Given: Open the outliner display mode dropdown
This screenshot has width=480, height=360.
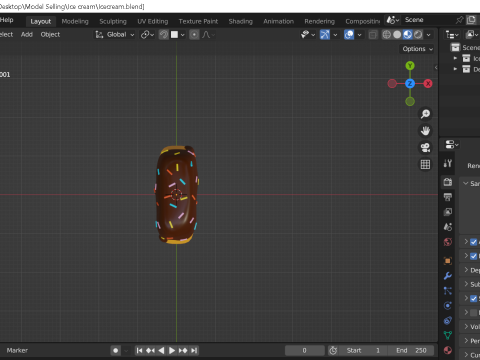Looking at the screenshot, I should (x=452, y=35).
